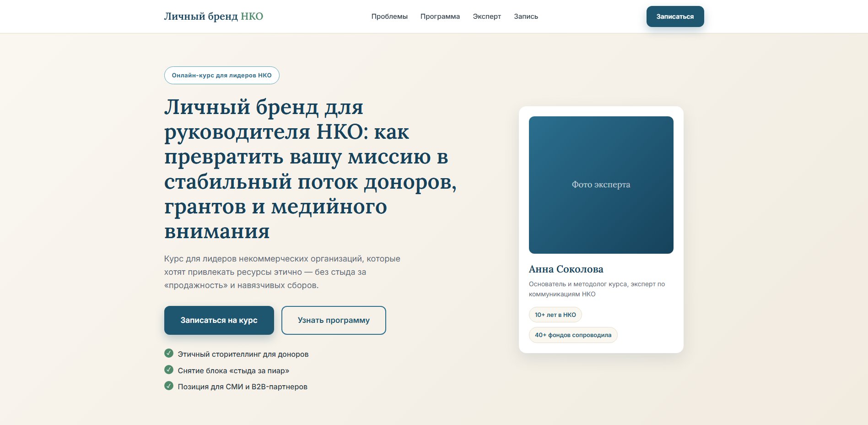The image size is (868, 425).
Task: Click checkmark icon beside «Позиция для СМИ и B2B-партнеров»
Action: 169,386
